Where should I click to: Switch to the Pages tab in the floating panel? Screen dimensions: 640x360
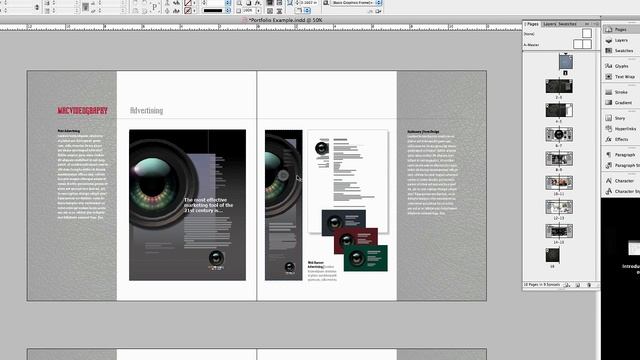pyautogui.click(x=532, y=24)
